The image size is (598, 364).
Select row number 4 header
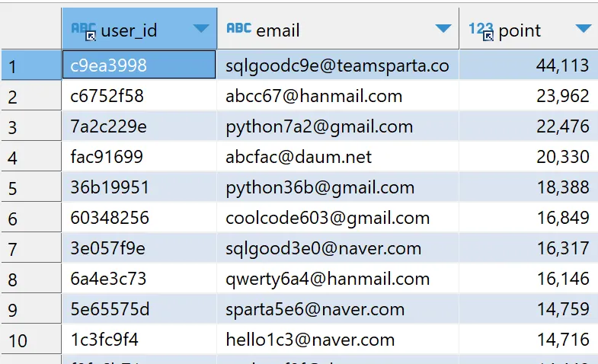point(31,157)
